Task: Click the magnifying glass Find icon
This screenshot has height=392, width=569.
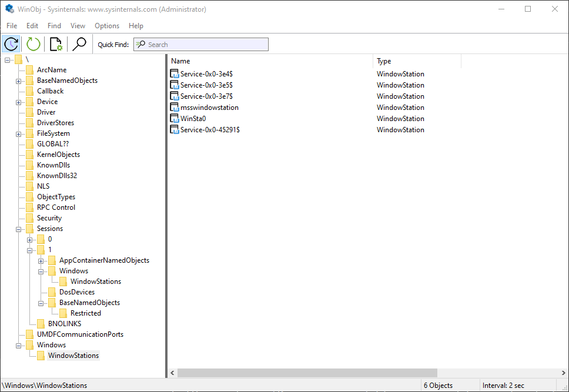Action: pyautogui.click(x=79, y=44)
